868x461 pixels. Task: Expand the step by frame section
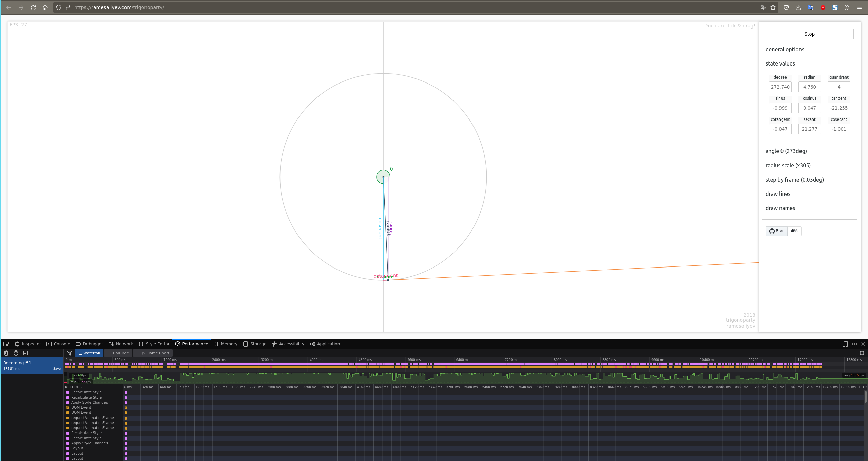point(794,180)
